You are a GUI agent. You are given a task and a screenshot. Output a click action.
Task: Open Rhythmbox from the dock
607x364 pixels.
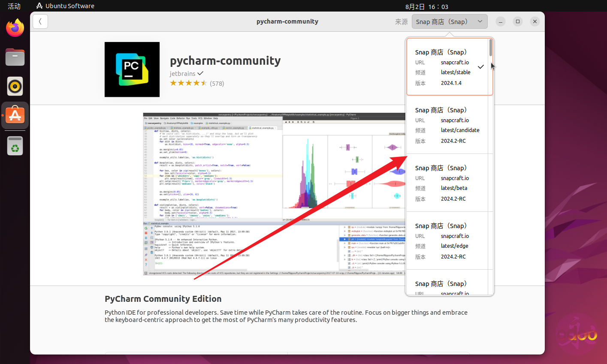(x=15, y=87)
